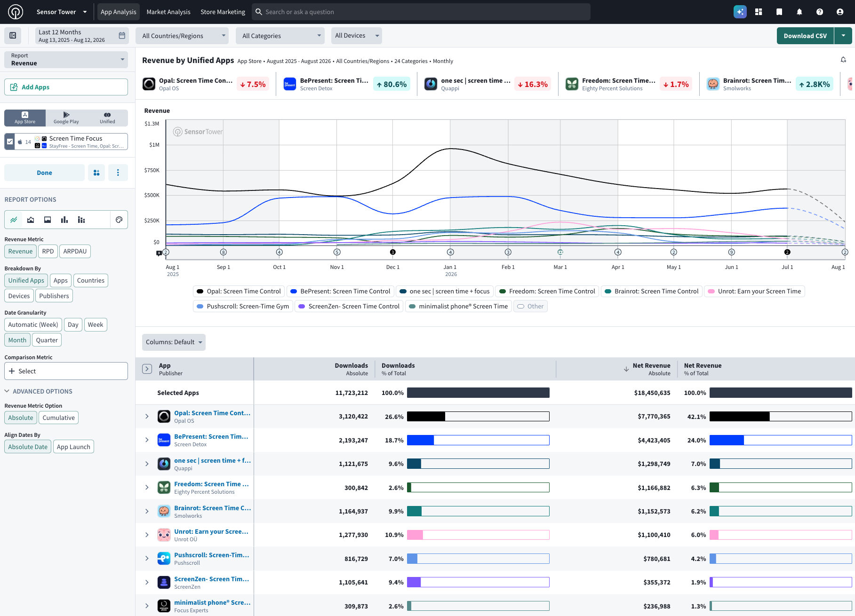Image resolution: width=855 pixels, height=616 pixels.
Task: Click the bookmark icon in header
Action: click(x=779, y=12)
